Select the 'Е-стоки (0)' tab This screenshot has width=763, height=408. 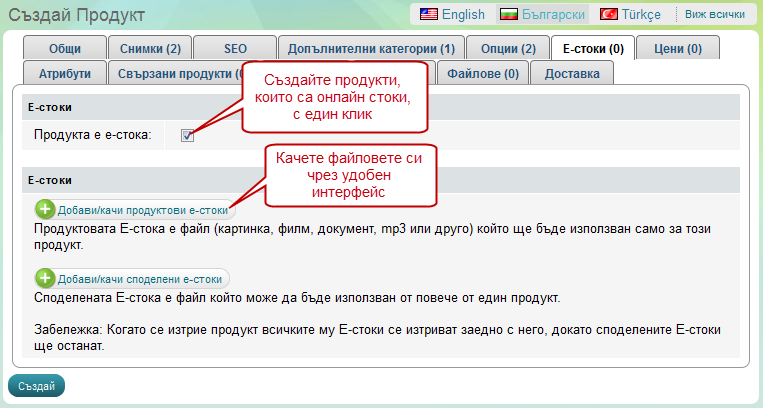tap(593, 48)
